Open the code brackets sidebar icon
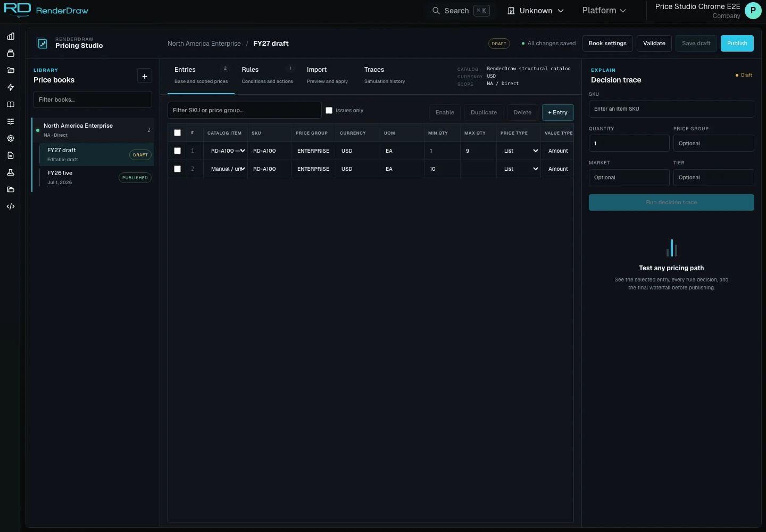Image resolution: width=766 pixels, height=532 pixels. pos(11,206)
